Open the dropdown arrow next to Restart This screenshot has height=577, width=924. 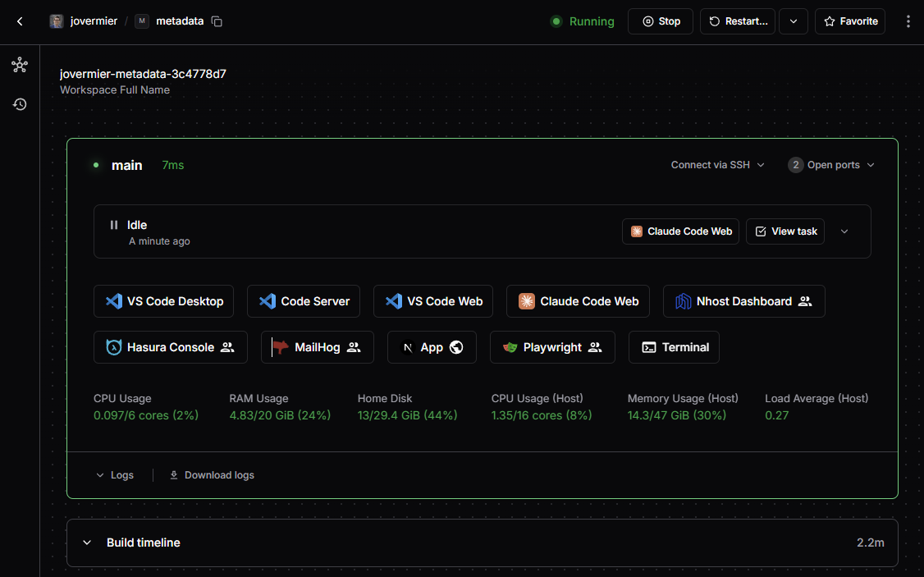coord(794,21)
